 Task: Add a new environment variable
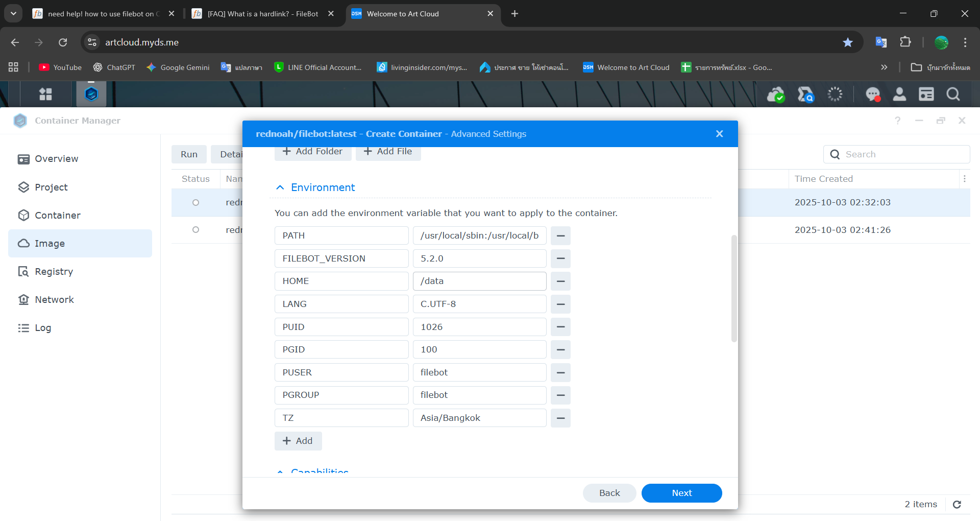pos(298,441)
